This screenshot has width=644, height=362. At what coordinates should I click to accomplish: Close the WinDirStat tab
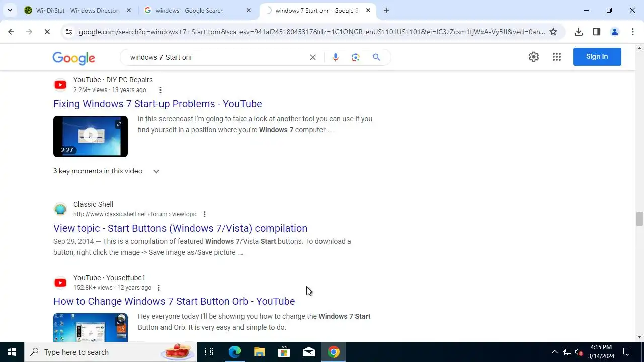(129, 10)
